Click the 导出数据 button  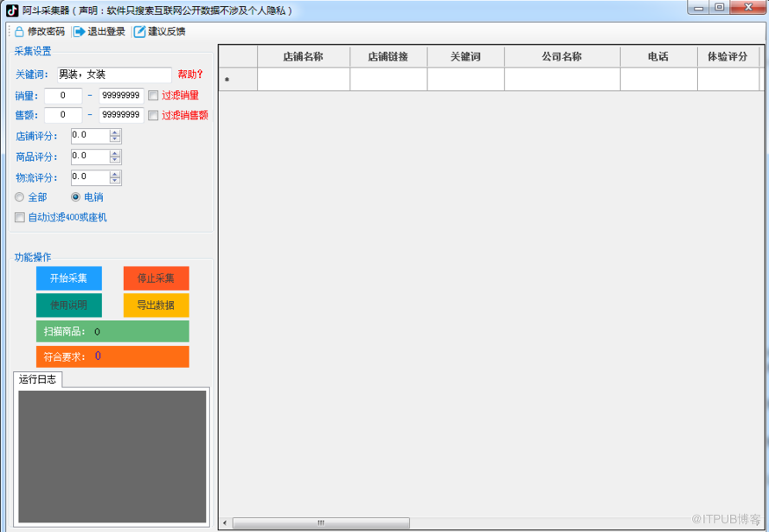[x=156, y=305]
